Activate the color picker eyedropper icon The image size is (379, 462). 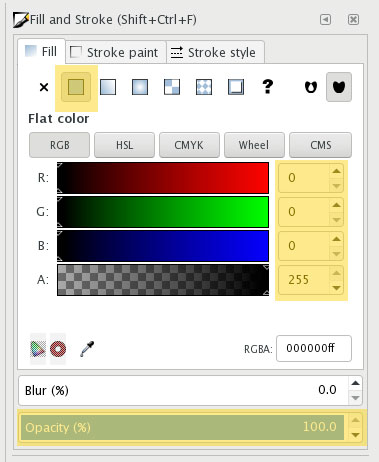[x=87, y=349]
